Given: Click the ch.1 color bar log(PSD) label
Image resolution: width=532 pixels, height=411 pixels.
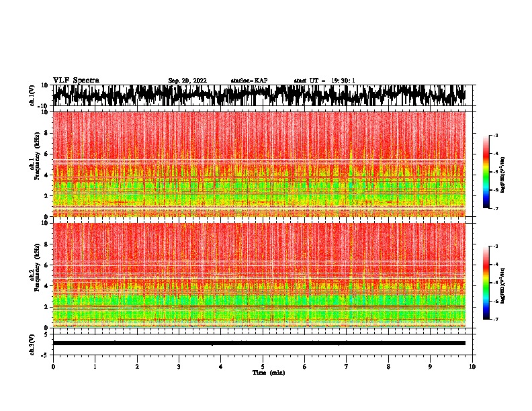Looking at the screenshot, I should [502, 175].
